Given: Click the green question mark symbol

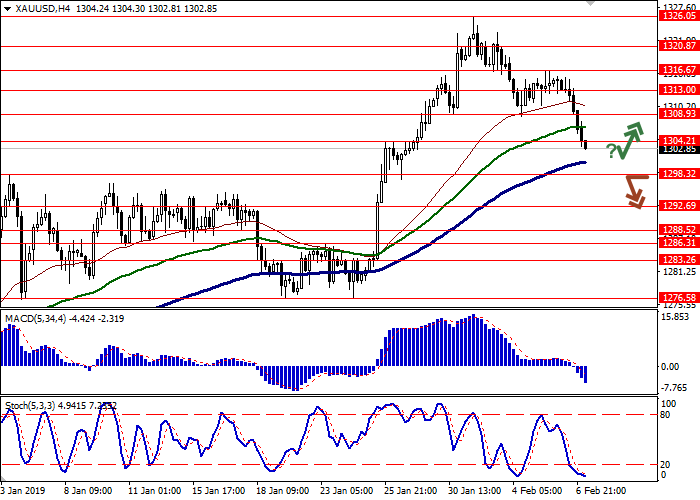Looking at the screenshot, I should pos(611,149).
